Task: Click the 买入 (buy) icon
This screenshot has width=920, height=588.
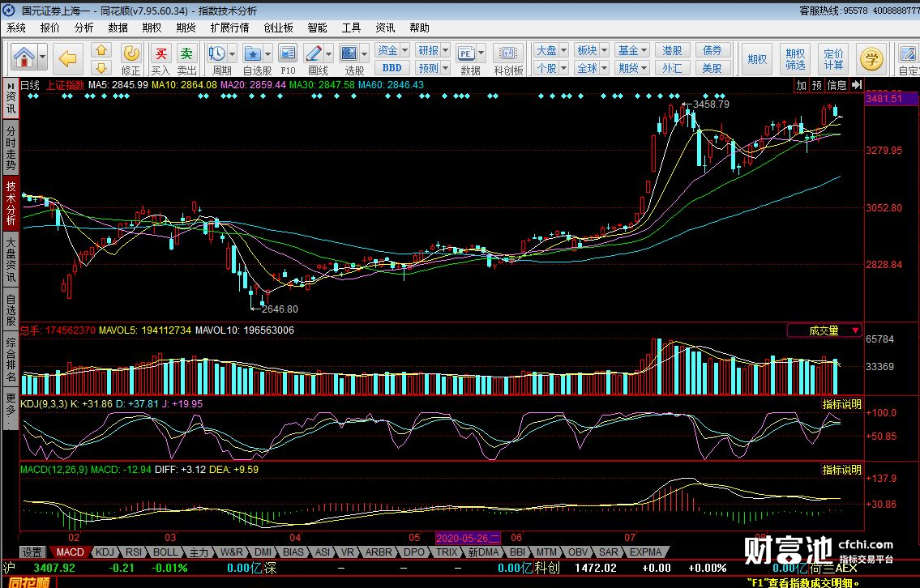Action: (x=160, y=58)
